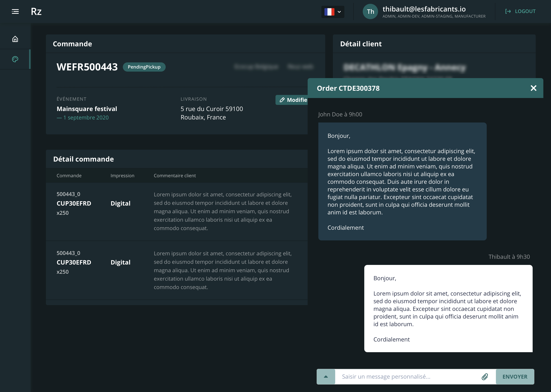
Task: Close the Order CTDE300378 chat panel
Action: pyautogui.click(x=533, y=88)
